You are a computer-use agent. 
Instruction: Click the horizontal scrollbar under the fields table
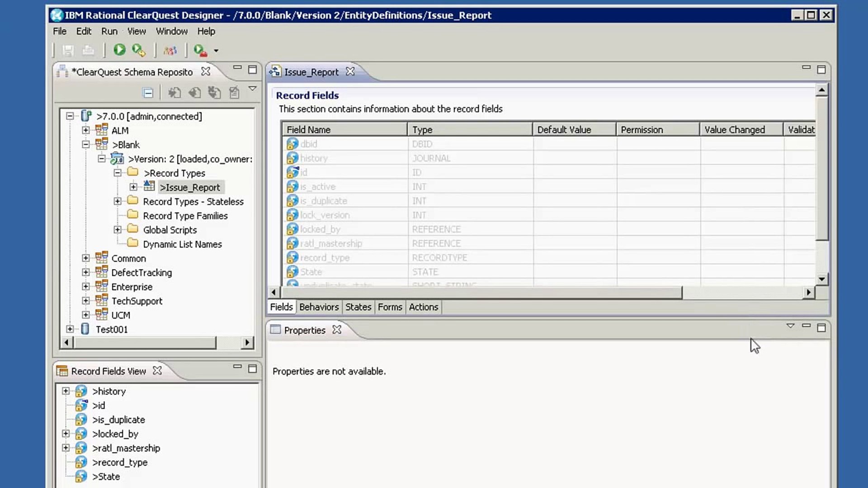(479, 292)
